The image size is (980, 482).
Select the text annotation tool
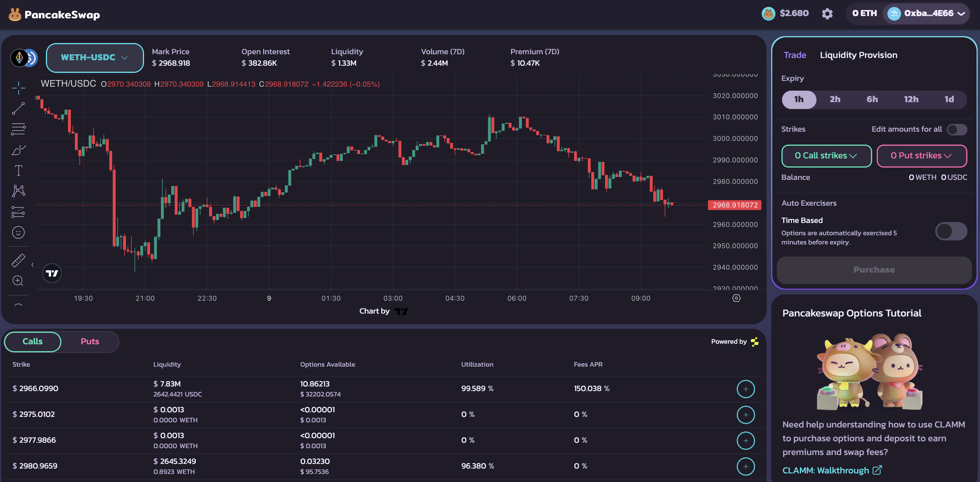(x=18, y=170)
